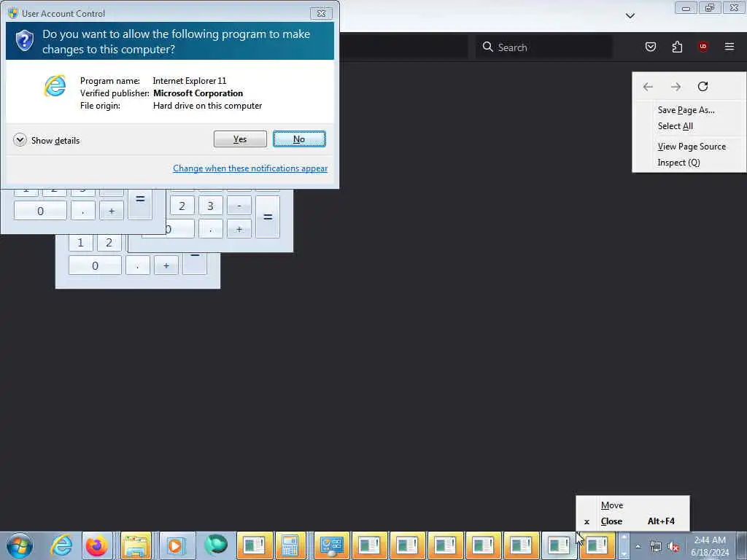Minimize the Firefox window
747x560 pixels.
(686, 8)
